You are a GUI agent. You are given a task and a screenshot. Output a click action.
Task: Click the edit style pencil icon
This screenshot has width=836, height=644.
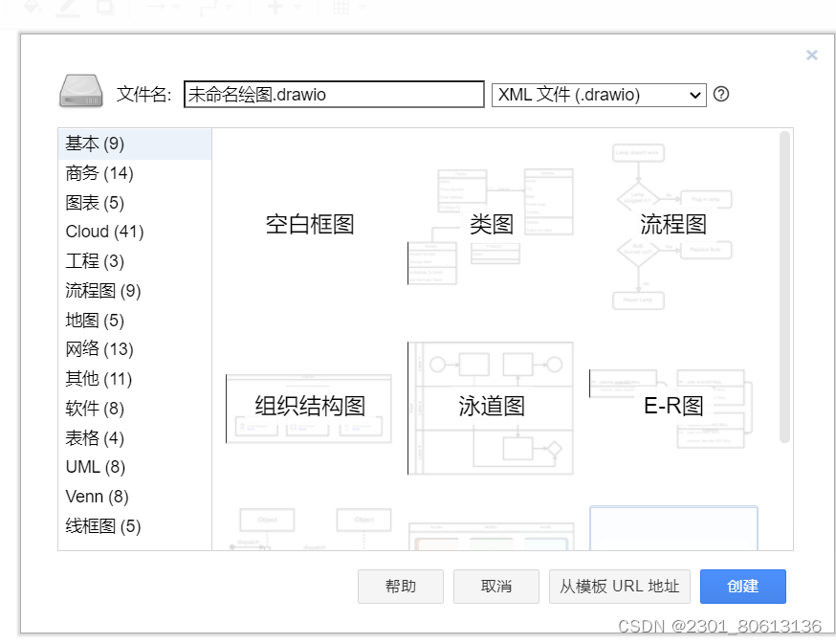[64, 8]
